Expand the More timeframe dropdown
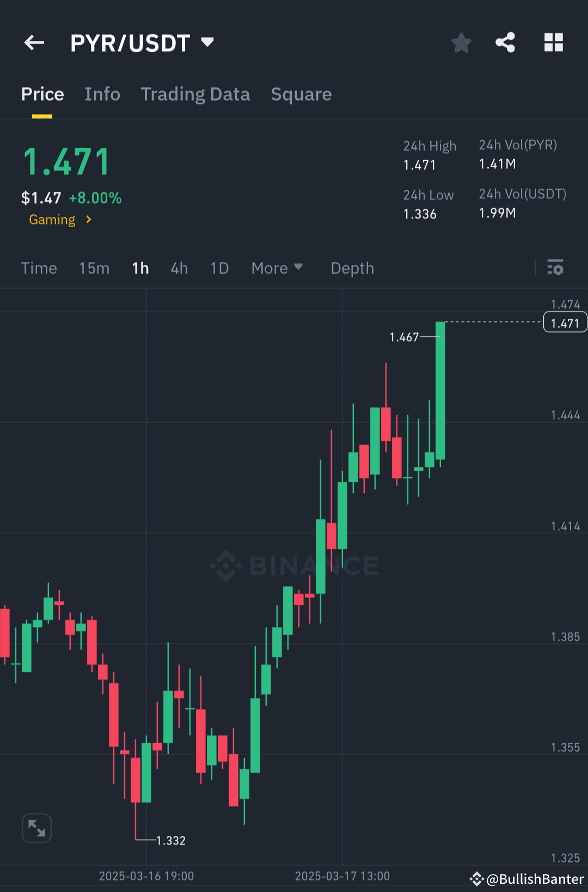588x892 pixels. click(x=277, y=268)
